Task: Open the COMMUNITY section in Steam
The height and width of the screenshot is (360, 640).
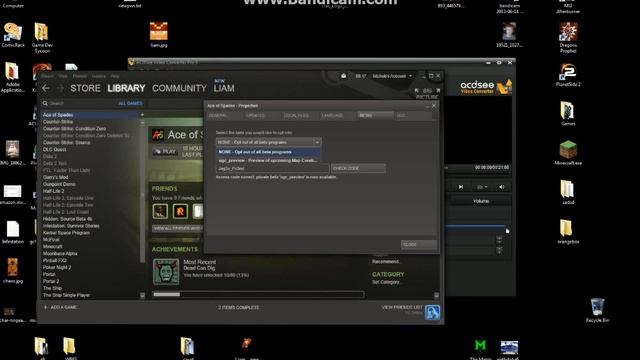Action: (179, 88)
